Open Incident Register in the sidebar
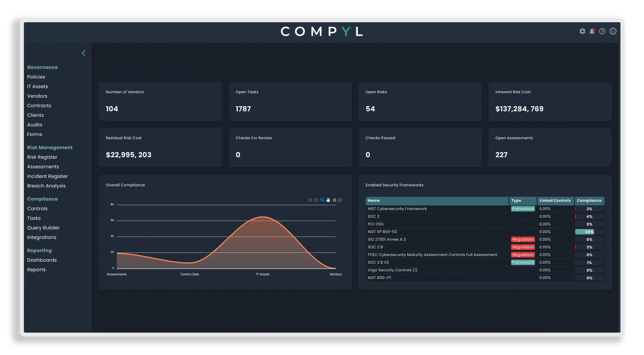This screenshot has width=644, height=355. [47, 176]
